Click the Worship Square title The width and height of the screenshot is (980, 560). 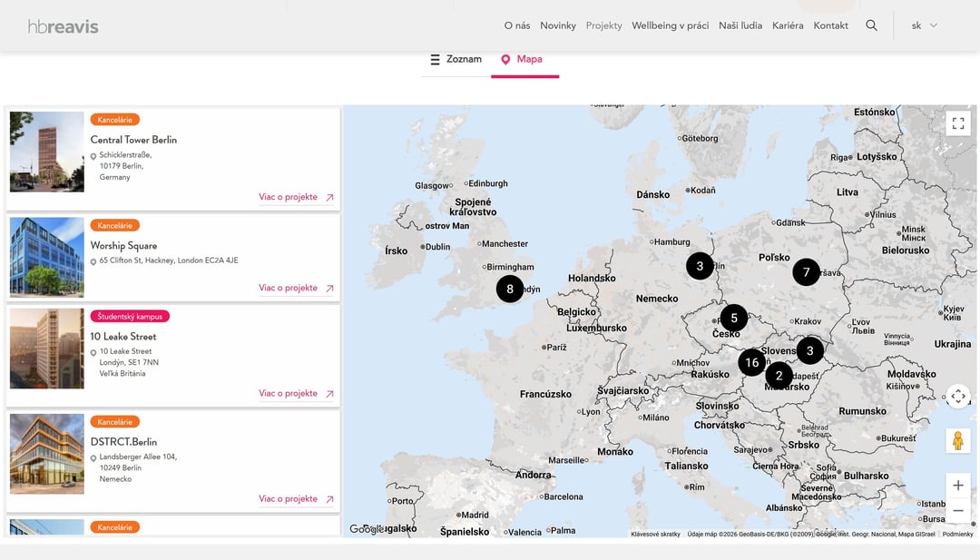(x=123, y=246)
